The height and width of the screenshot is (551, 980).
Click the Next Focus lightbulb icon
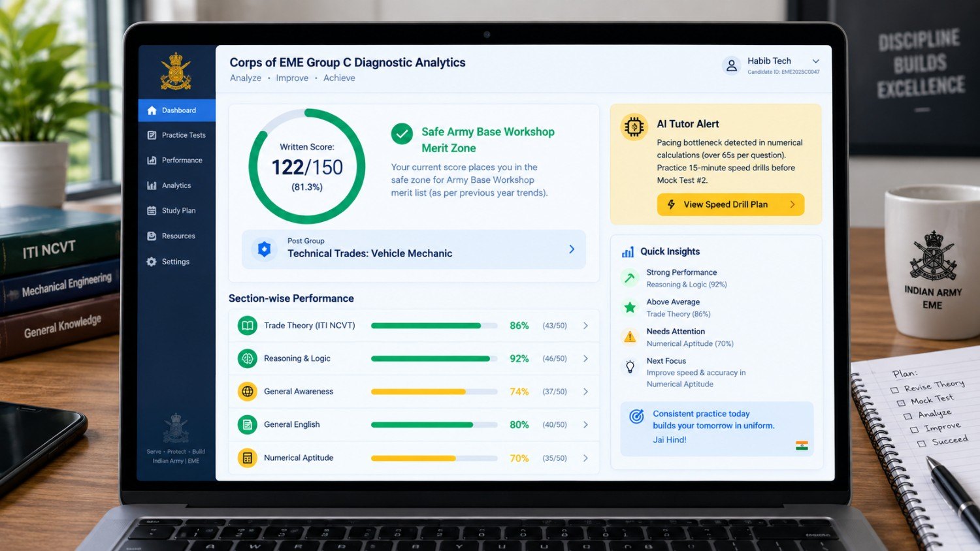point(630,366)
